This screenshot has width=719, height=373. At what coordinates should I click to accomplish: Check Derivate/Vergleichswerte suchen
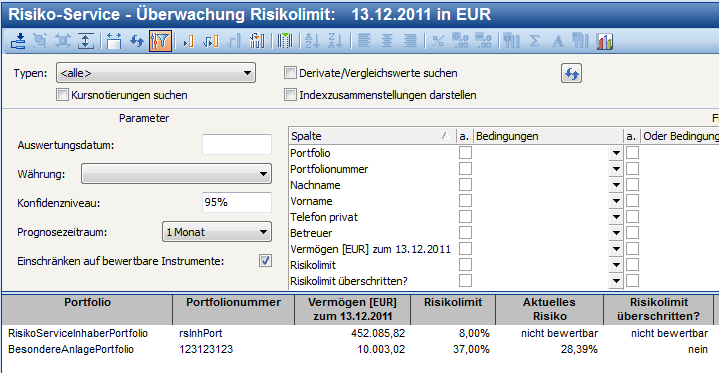click(290, 73)
